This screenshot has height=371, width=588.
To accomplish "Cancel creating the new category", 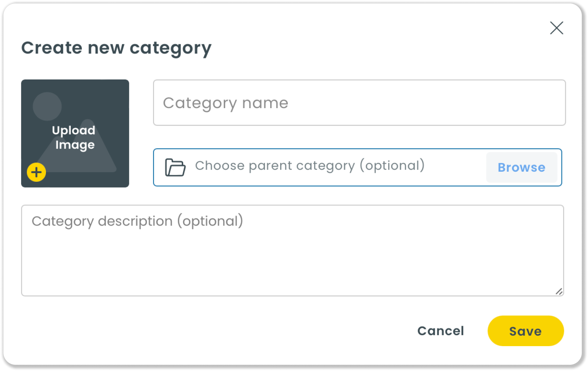I will tap(440, 331).
